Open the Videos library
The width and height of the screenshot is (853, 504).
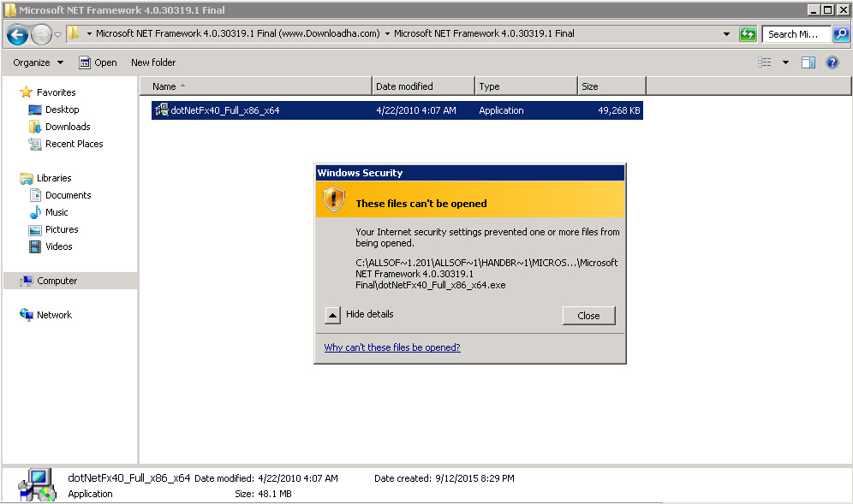coord(51,246)
